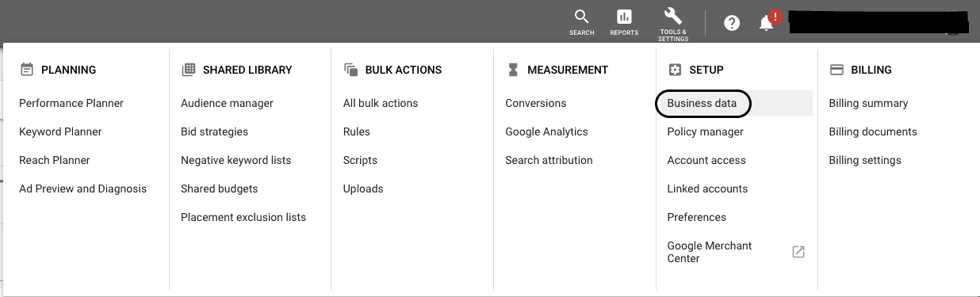Image resolution: width=980 pixels, height=297 pixels.
Task: Click the Measurement hourglass icon
Action: click(512, 70)
